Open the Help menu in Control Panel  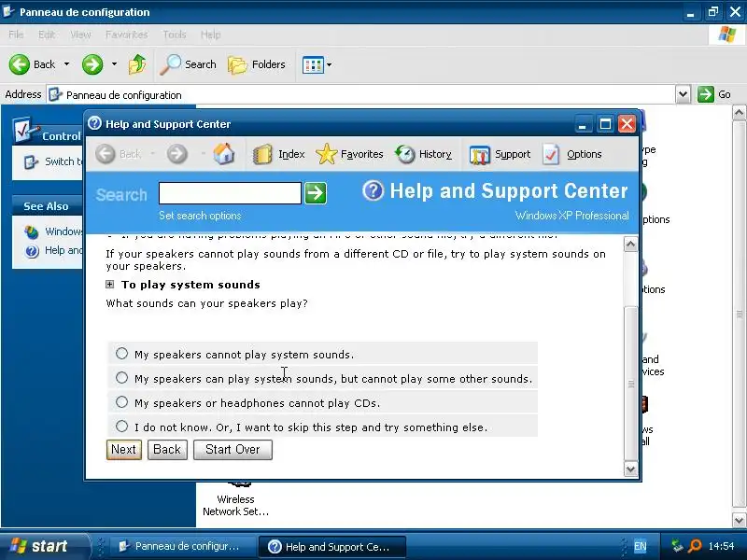click(x=211, y=35)
